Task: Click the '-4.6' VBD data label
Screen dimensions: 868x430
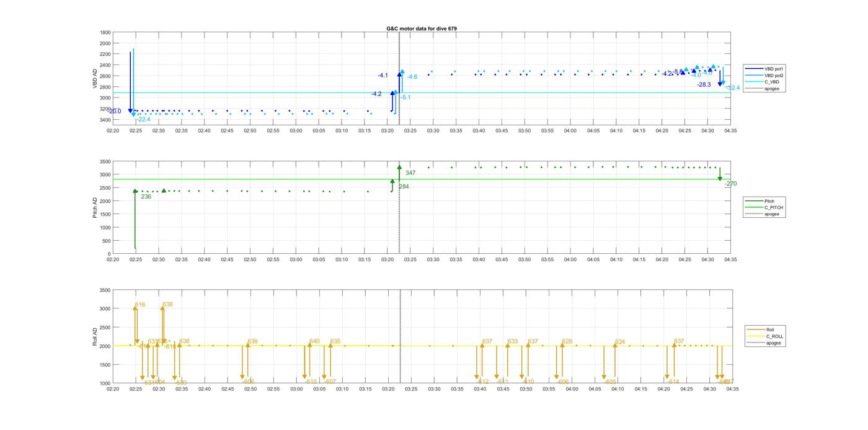Action: 412,77
